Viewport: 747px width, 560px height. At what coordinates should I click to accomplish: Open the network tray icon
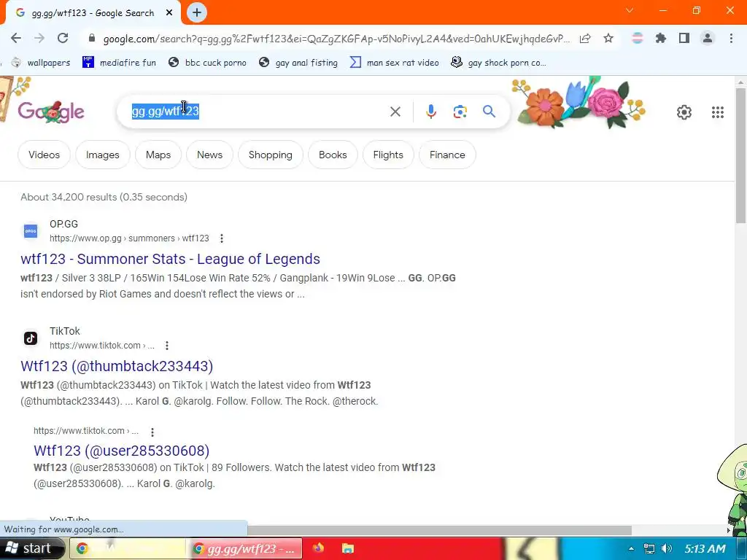point(649,548)
